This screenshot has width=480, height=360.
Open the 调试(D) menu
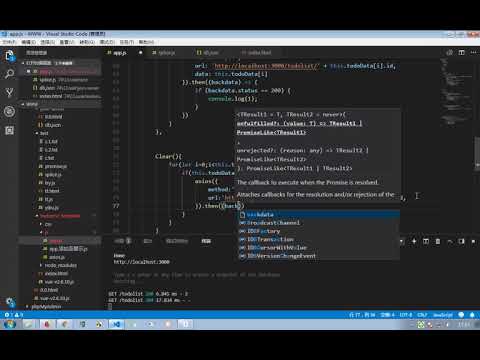click(x=107, y=42)
